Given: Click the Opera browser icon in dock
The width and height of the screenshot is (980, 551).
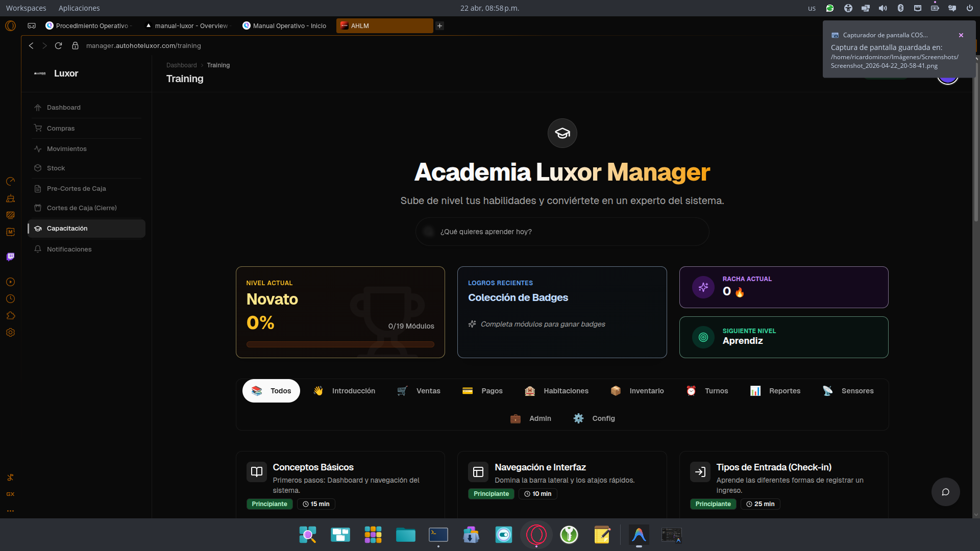Looking at the screenshot, I should pyautogui.click(x=536, y=535).
